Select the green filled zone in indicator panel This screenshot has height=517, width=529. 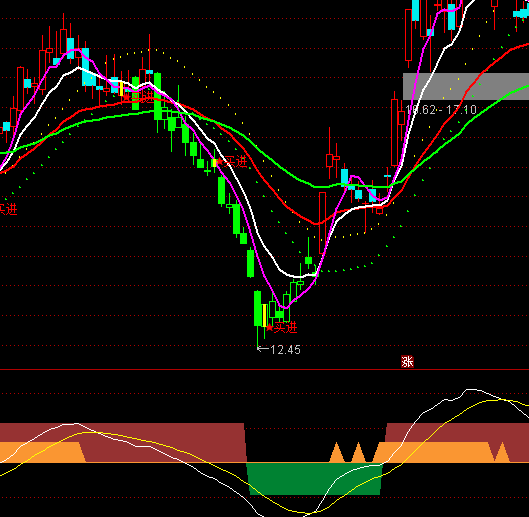click(x=315, y=479)
